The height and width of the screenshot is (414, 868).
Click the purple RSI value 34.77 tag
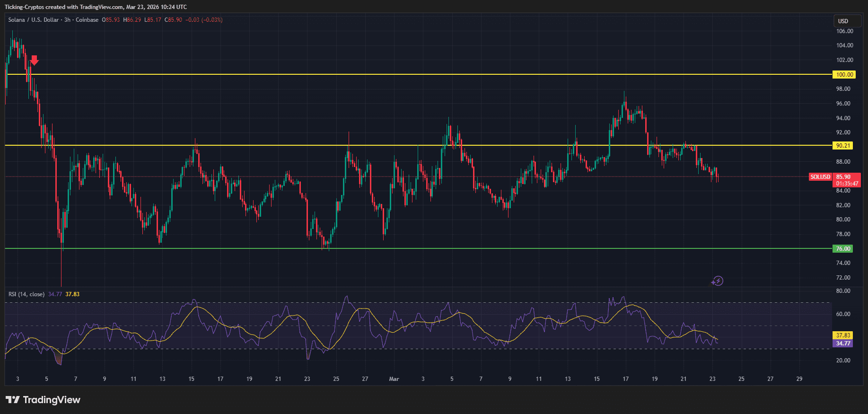(x=843, y=344)
